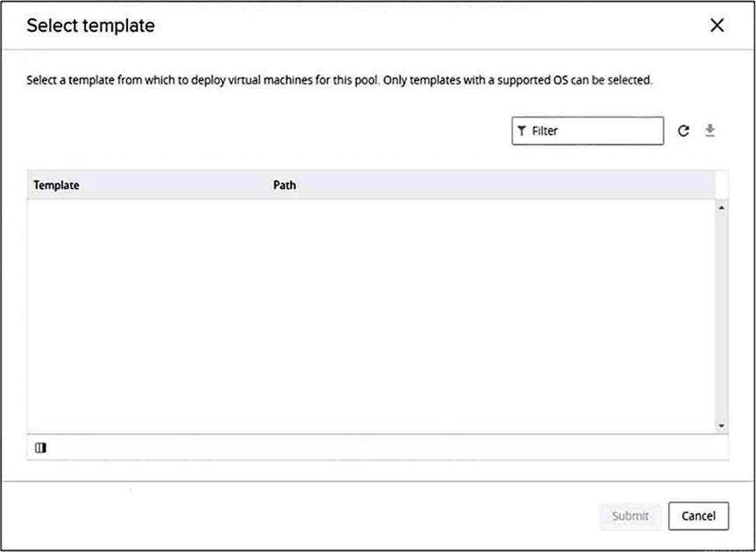The image size is (756, 552).
Task: Click the "Select template" dialog title
Action: coord(91,26)
